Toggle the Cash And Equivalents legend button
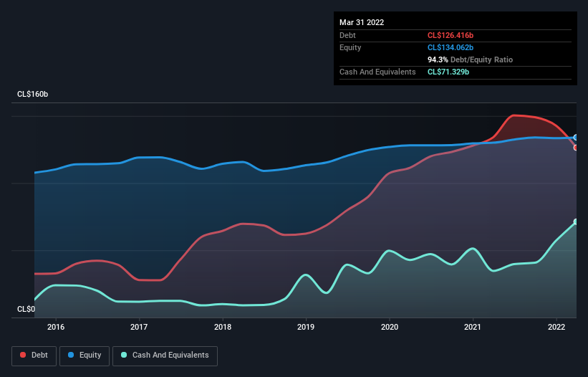The image size is (588, 377). 165,355
